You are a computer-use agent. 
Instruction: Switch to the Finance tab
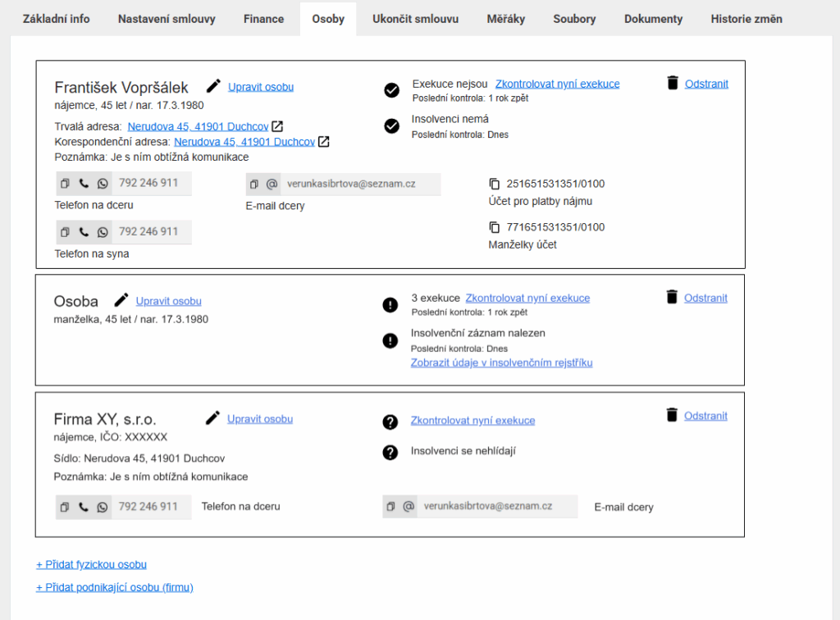click(x=263, y=19)
